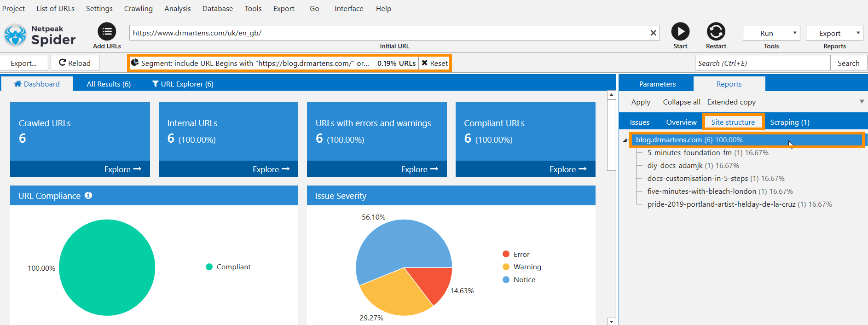Click the Reload button
Image resolution: width=868 pixels, height=325 pixels.
[75, 63]
